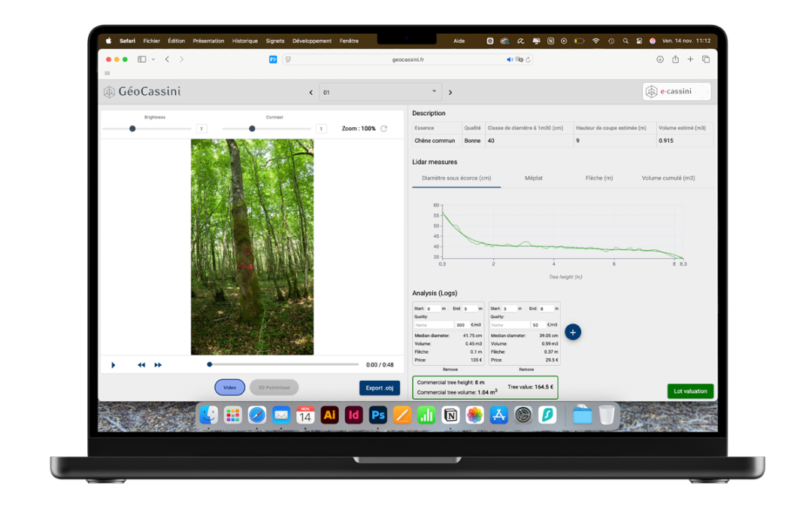812x508 pixels.
Task: Add a new log with the plus button
Action: click(x=573, y=333)
